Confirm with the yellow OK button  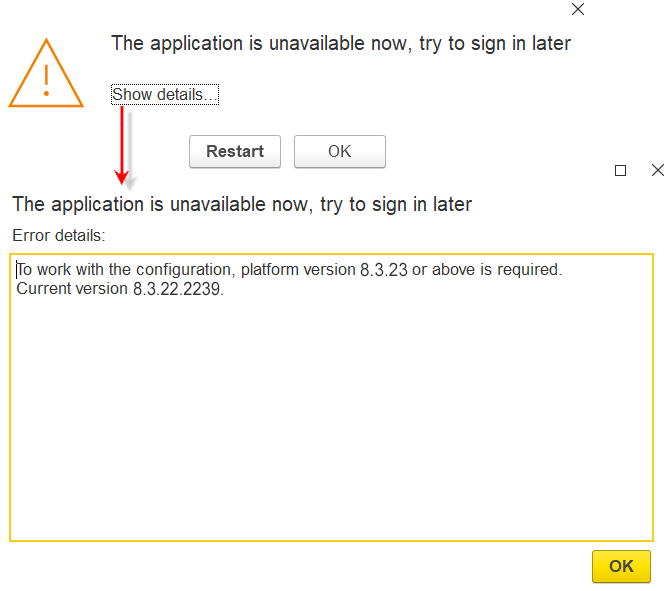[x=621, y=566]
